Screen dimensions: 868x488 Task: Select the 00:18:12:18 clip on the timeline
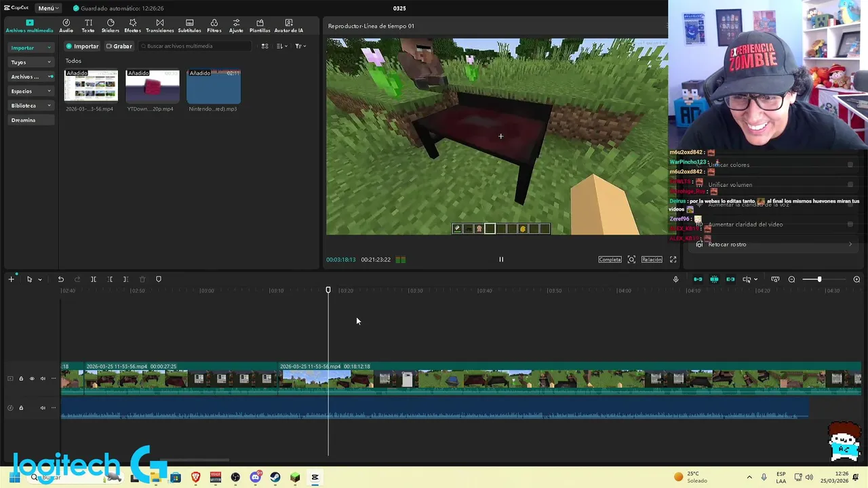570,379
